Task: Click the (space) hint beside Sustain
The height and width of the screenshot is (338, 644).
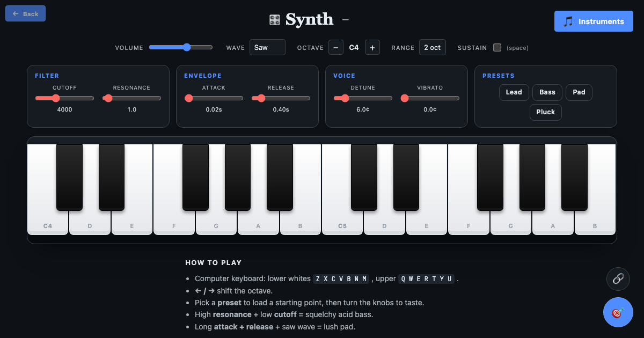Action: [517, 48]
